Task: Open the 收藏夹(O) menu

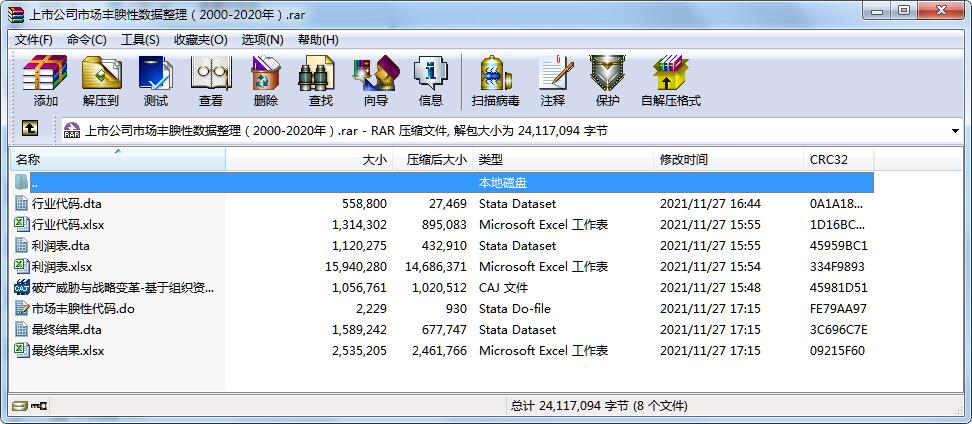Action: pyautogui.click(x=200, y=40)
